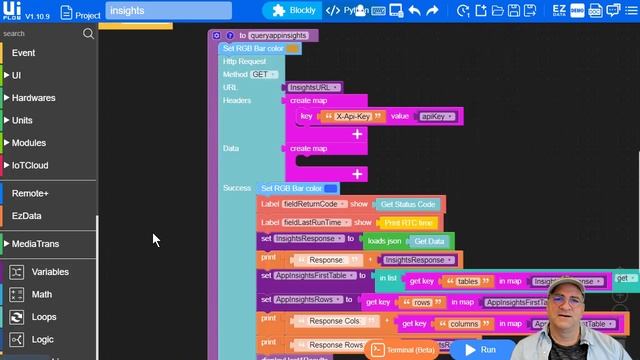Open the keyboard shortcuts icon in toolbar
This screenshot has width=640, height=360.
[378, 11]
